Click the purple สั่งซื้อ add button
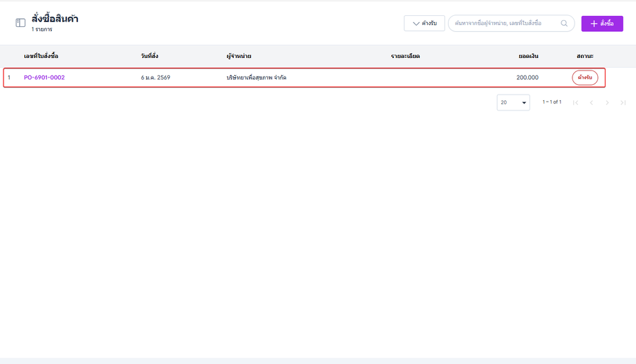 [602, 23]
